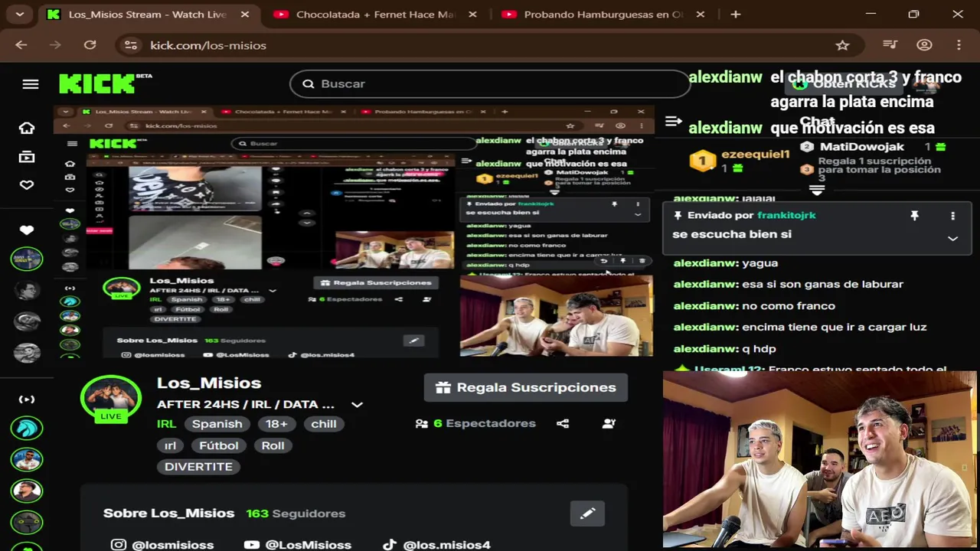Click the frankitojrk username in pinned message
The height and width of the screenshot is (551, 980).
coord(786,216)
